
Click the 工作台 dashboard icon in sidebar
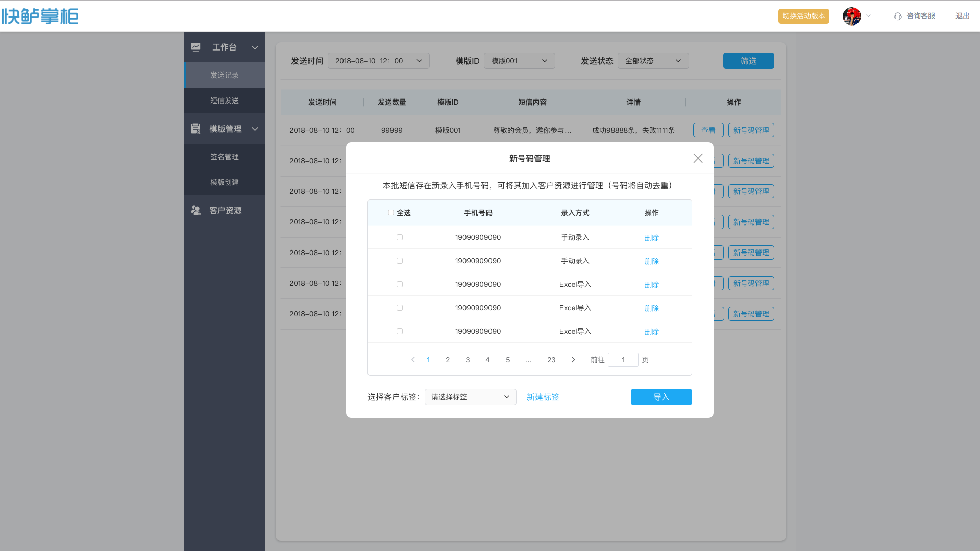(x=196, y=47)
